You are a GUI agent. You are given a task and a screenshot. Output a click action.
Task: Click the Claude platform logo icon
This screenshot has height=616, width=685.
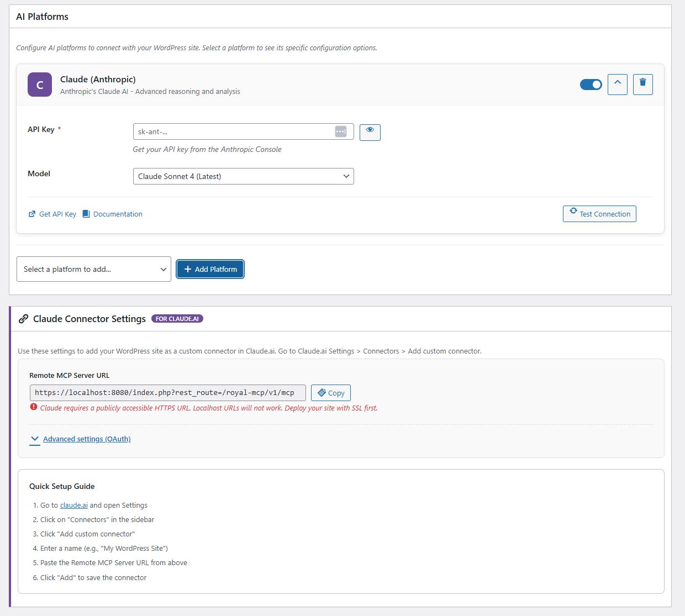(x=39, y=85)
